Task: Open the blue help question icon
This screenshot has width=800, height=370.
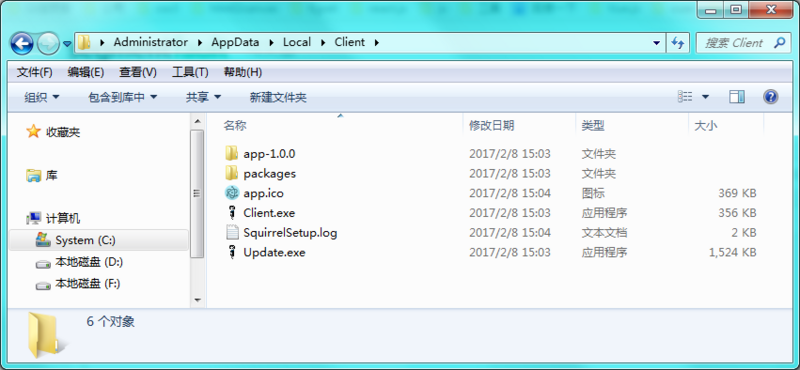Action: pyautogui.click(x=770, y=97)
